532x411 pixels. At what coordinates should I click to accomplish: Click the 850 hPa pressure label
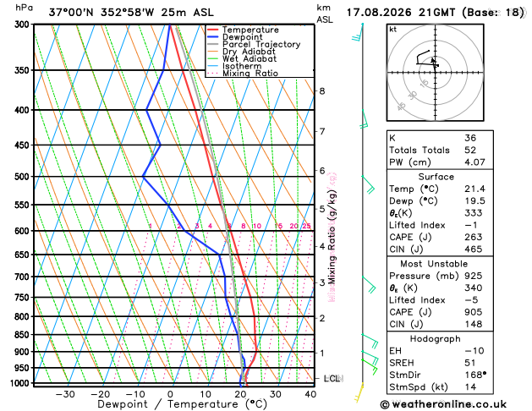(x=22, y=335)
